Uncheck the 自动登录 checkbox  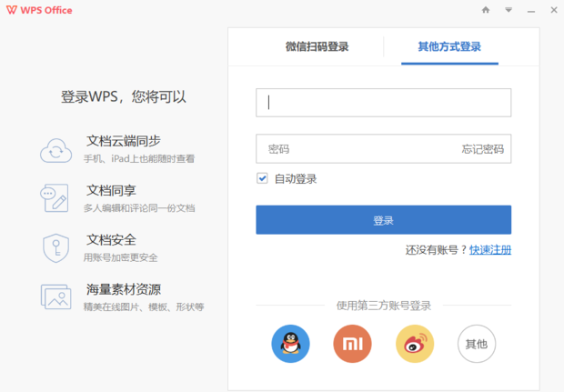[x=262, y=178]
